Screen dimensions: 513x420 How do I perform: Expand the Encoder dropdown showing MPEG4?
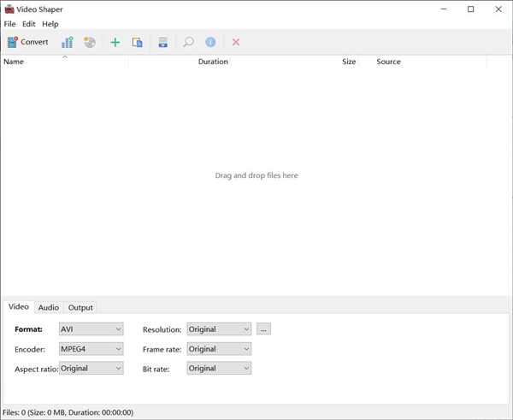point(91,349)
